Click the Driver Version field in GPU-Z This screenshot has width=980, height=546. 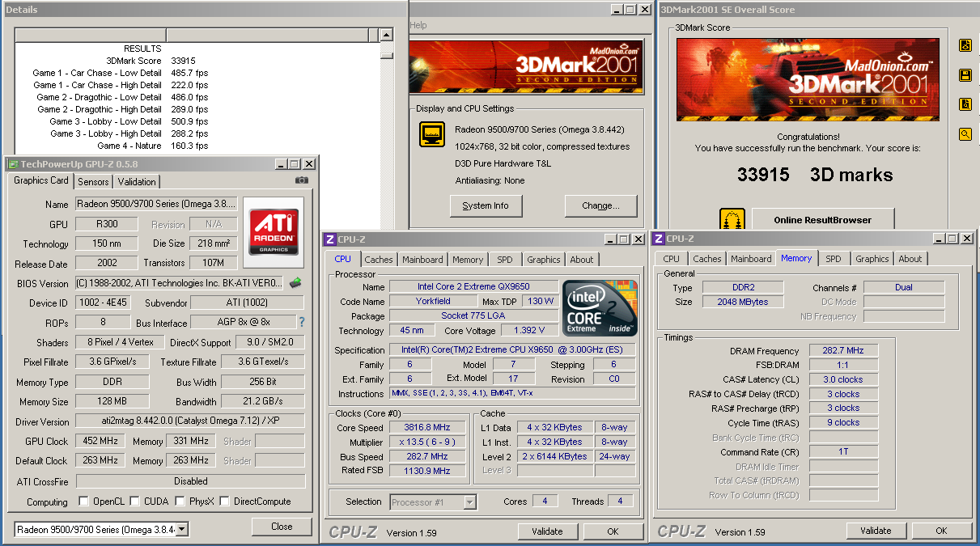[x=190, y=421]
